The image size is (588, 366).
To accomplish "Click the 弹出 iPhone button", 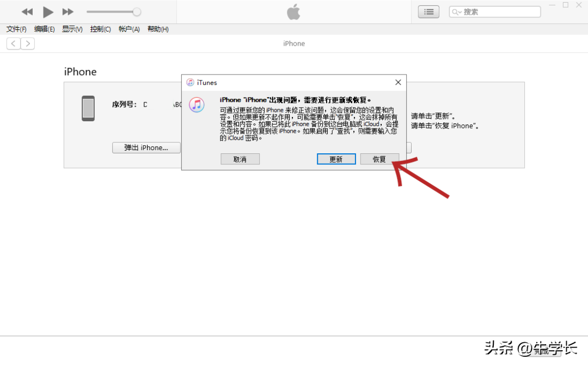I will 146,147.
